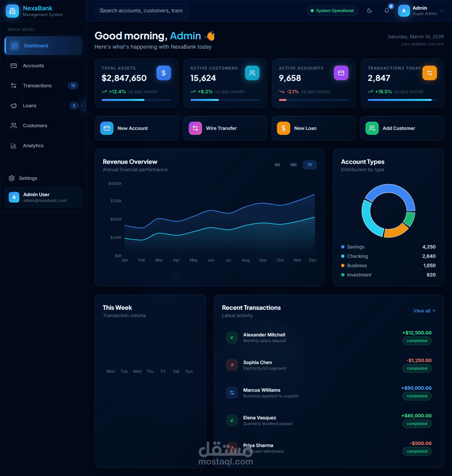Open notifications via the bell icon
This screenshot has height=476, width=452.
point(387,11)
